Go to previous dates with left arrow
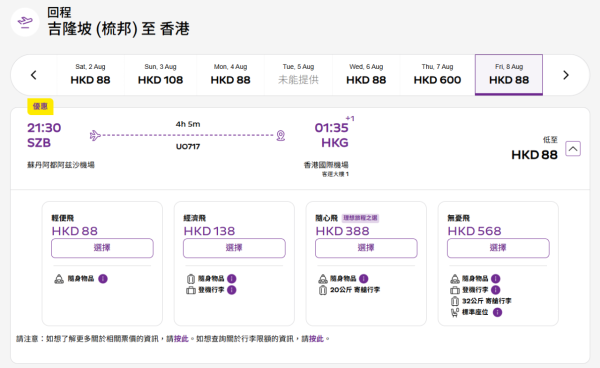 pyautogui.click(x=34, y=75)
